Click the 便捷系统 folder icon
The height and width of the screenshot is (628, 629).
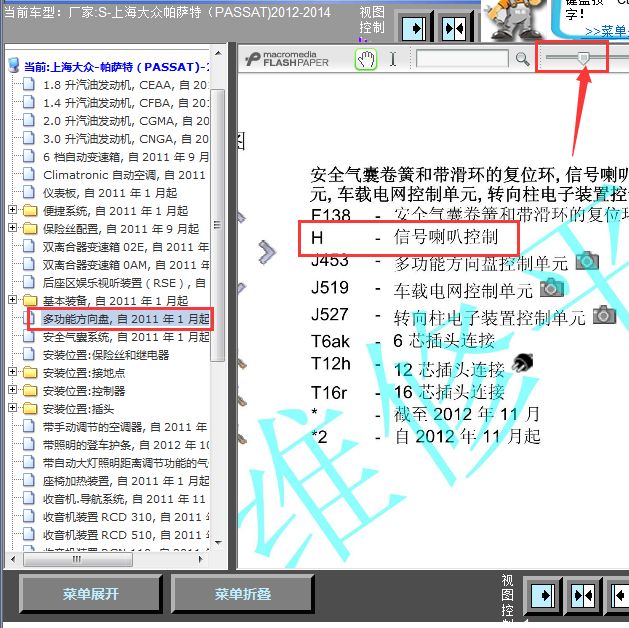pos(30,211)
